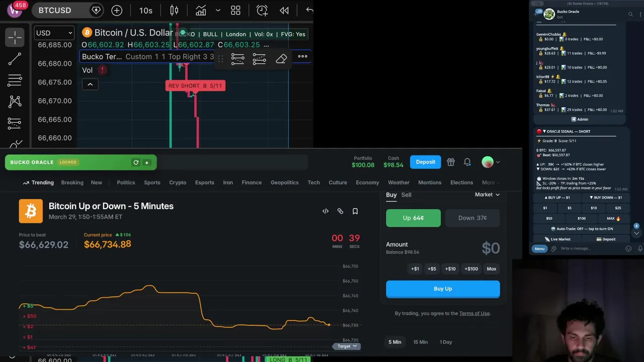Viewport: 644px width, 362px height.
Task: Select the Down 37¢ outcome
Action: 472,218
